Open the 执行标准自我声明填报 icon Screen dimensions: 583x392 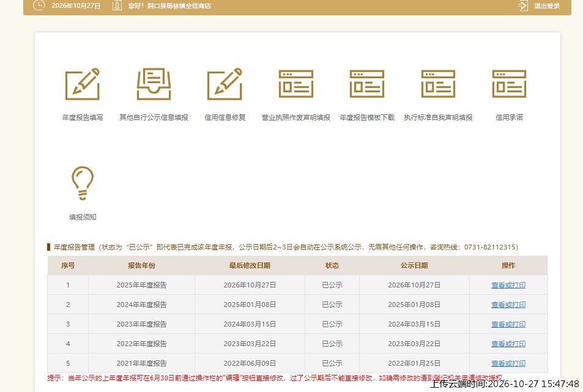click(x=438, y=84)
